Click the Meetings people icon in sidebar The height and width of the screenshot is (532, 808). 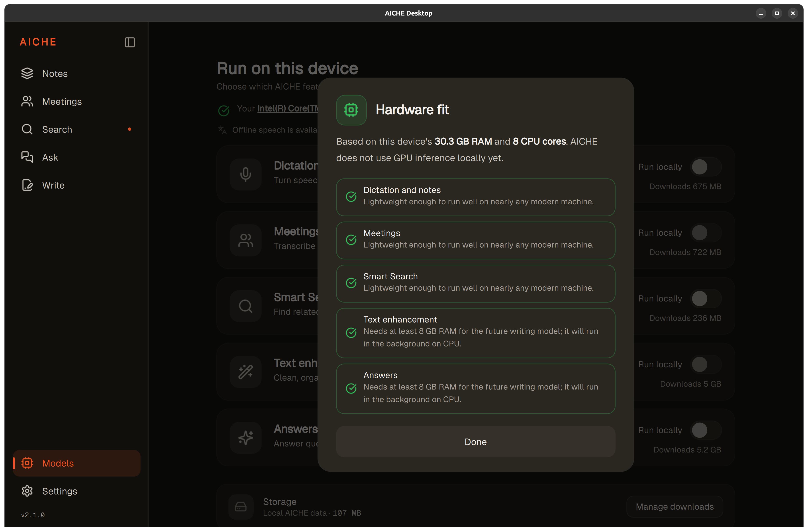[x=27, y=102]
